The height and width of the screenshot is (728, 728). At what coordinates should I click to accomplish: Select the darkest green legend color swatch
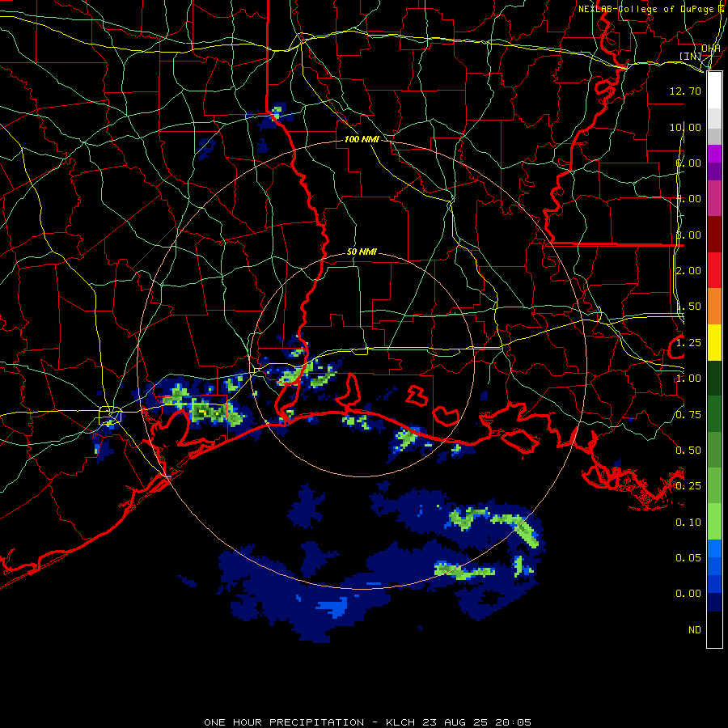(x=714, y=378)
